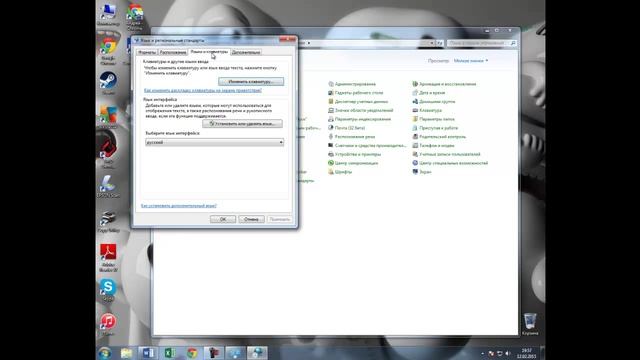Select the Корзина recycle bin icon
Screen dimensions: 640x360
point(530,324)
